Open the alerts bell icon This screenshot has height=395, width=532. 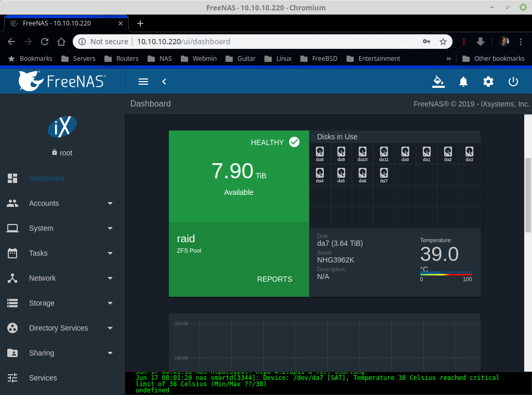tap(463, 82)
